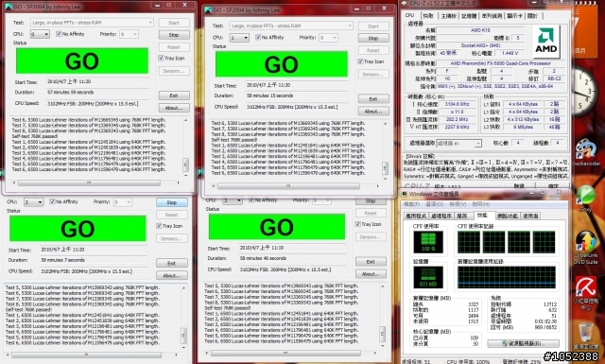This screenshot has height=364, width=605.
Task: Click the duration text '58 minutes 46 seconds'
Action: 263,258
